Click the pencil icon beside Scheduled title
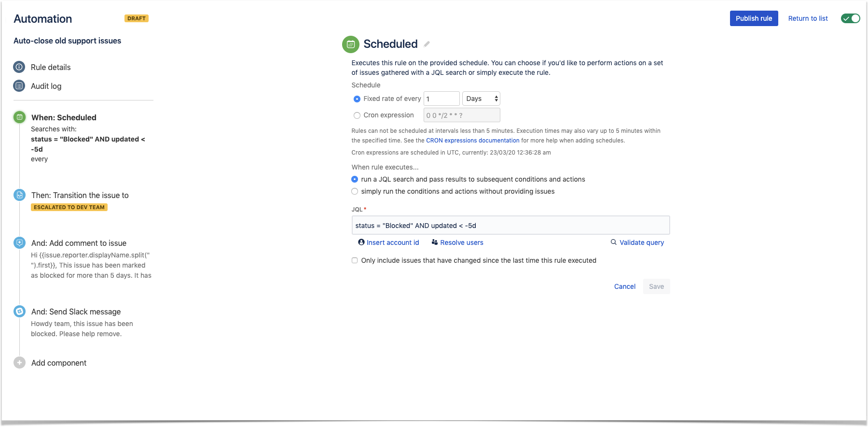 [x=427, y=44]
